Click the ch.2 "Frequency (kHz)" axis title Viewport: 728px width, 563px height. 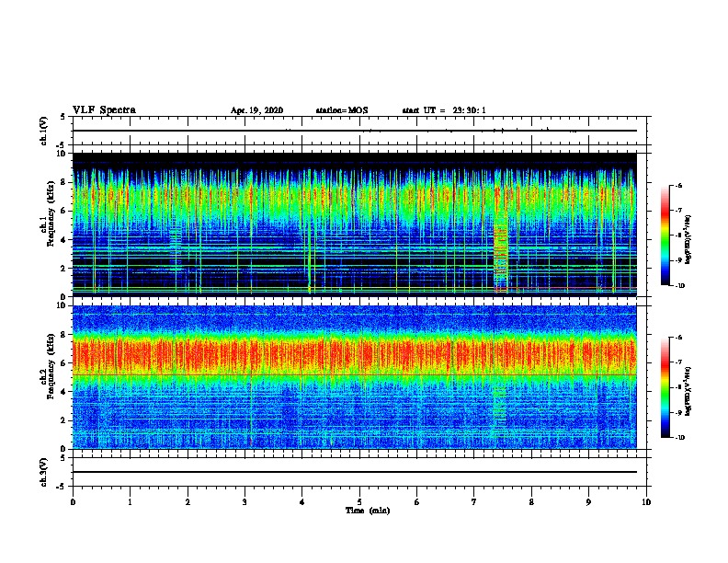[51, 366]
